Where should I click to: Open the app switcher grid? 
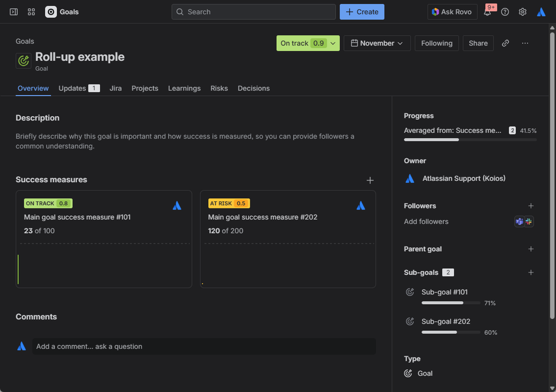[31, 12]
